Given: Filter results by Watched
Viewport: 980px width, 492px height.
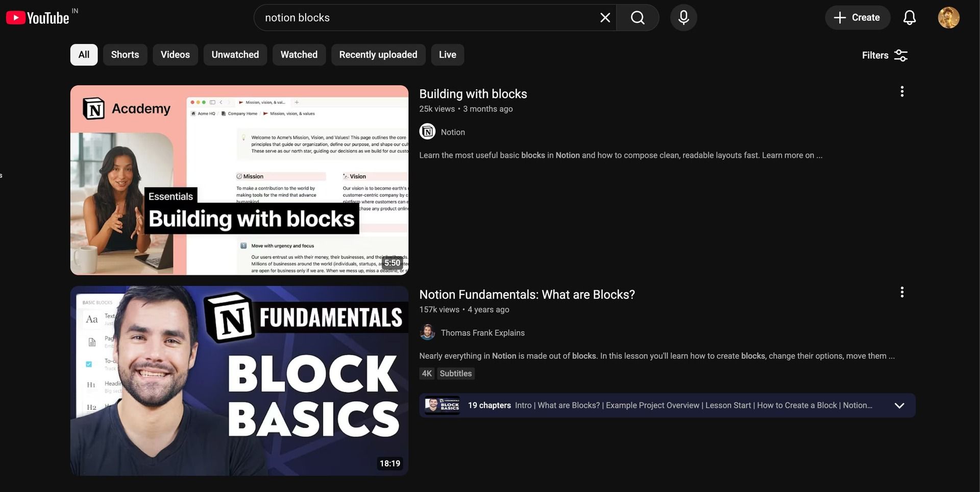Looking at the screenshot, I should [x=299, y=55].
